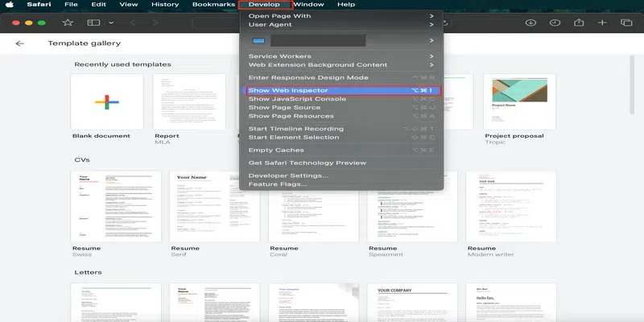Expand Open Page With submenu
Viewport: 644px width, 322px height.
click(x=341, y=16)
